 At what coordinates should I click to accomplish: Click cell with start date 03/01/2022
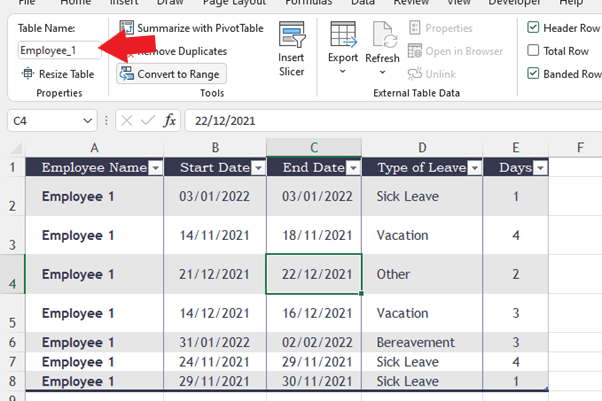point(215,196)
